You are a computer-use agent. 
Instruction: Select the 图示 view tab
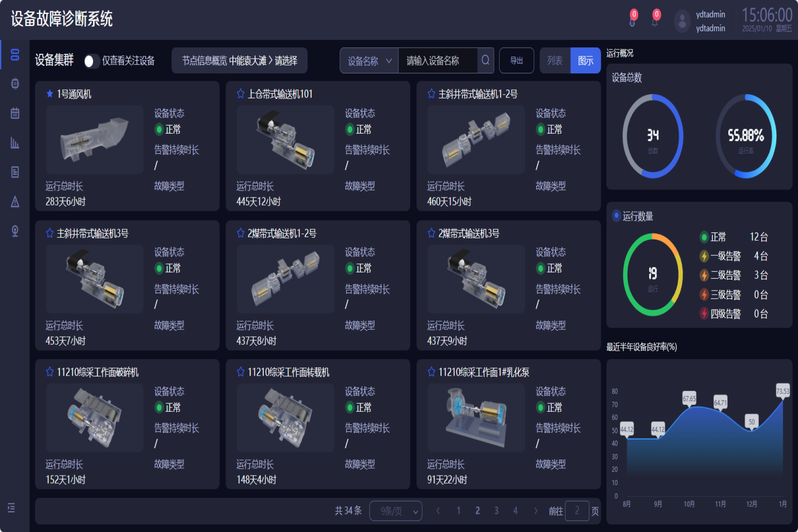pyautogui.click(x=585, y=61)
